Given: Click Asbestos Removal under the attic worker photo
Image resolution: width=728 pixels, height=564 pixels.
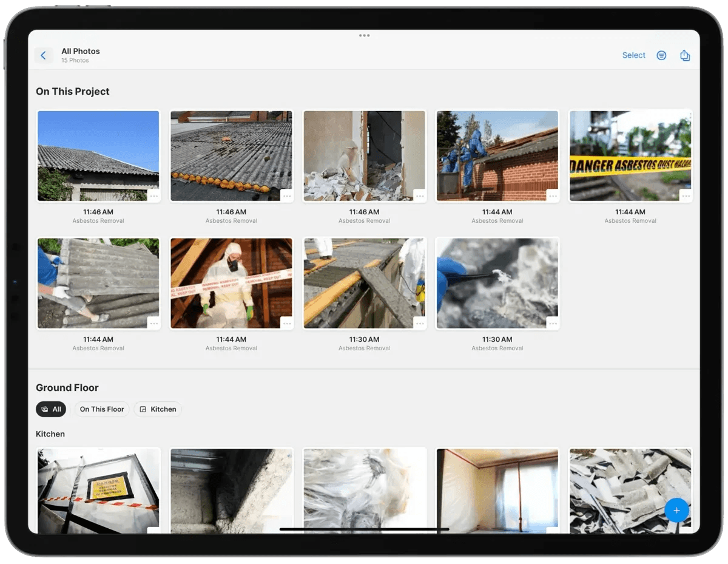Looking at the screenshot, I should point(231,348).
